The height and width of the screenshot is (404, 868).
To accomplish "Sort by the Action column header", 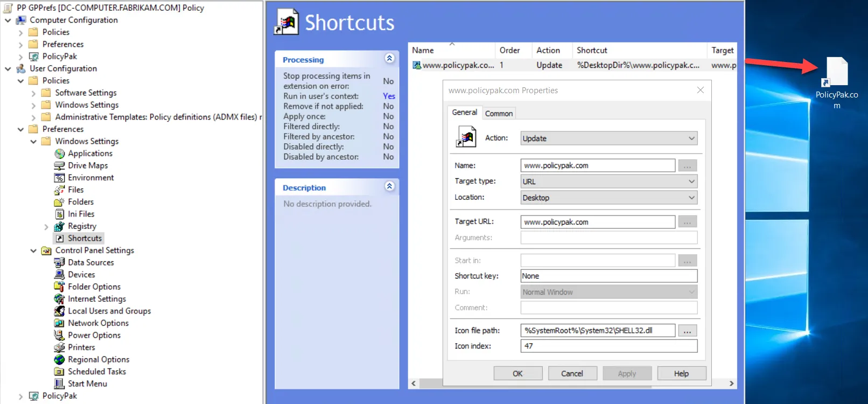I will click(x=552, y=50).
